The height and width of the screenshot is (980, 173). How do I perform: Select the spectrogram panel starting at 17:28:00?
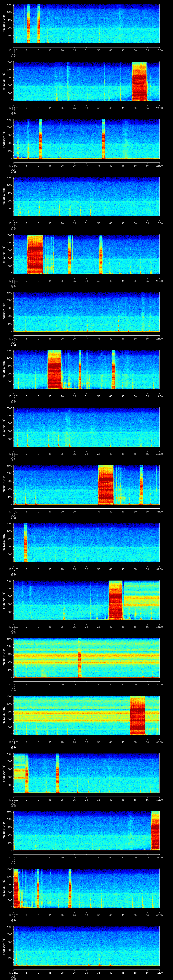click(x=87, y=370)
